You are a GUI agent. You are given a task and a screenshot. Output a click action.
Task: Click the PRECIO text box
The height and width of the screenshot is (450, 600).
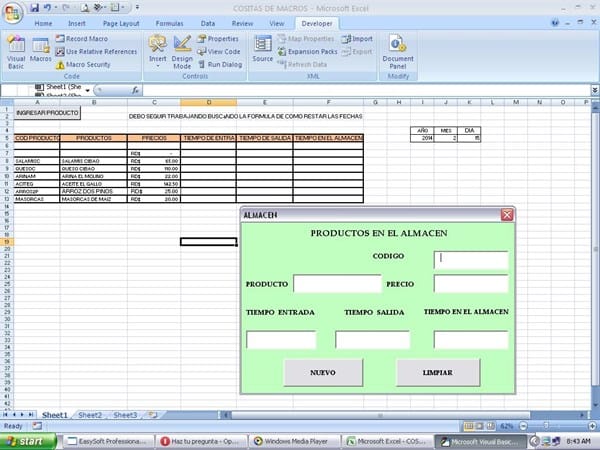pyautogui.click(x=471, y=284)
